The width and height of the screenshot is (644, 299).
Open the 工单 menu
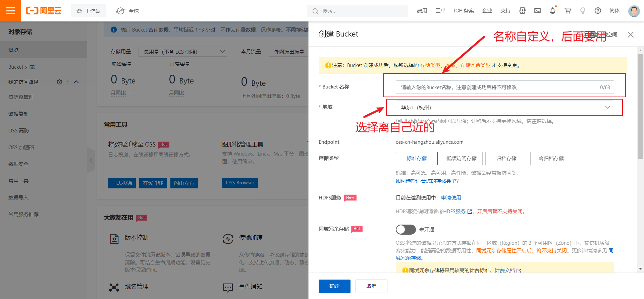click(x=440, y=11)
